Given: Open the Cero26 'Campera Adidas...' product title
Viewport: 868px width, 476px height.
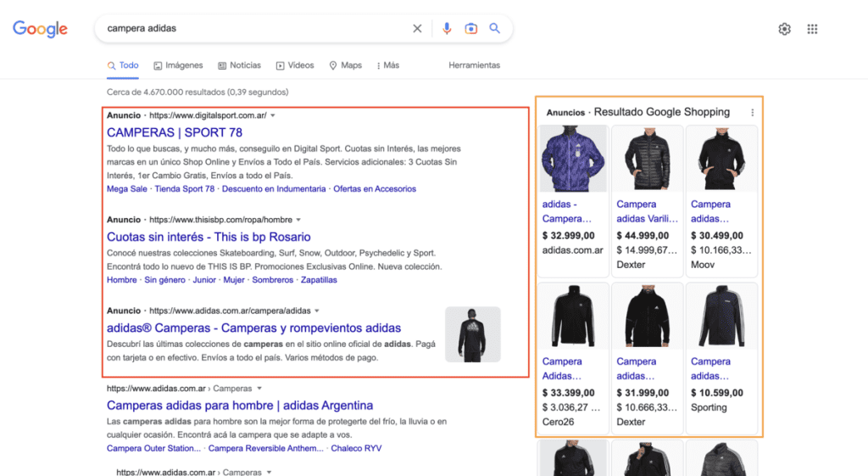Looking at the screenshot, I should point(562,369).
